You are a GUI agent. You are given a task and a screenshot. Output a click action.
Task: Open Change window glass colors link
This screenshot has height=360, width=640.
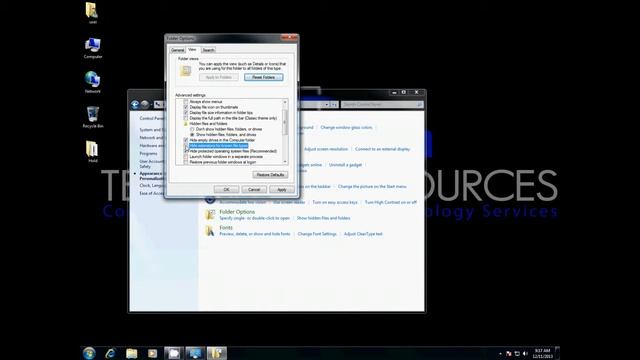pyautogui.click(x=347, y=127)
